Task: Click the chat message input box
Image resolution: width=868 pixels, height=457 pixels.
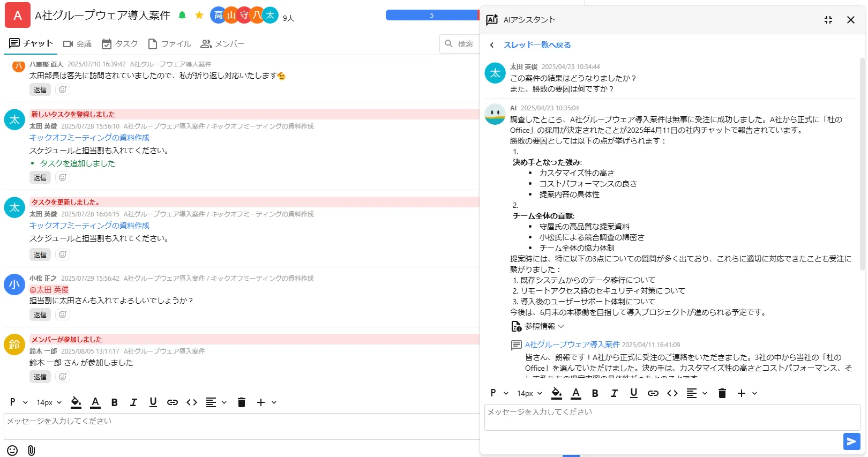Action: click(242, 426)
